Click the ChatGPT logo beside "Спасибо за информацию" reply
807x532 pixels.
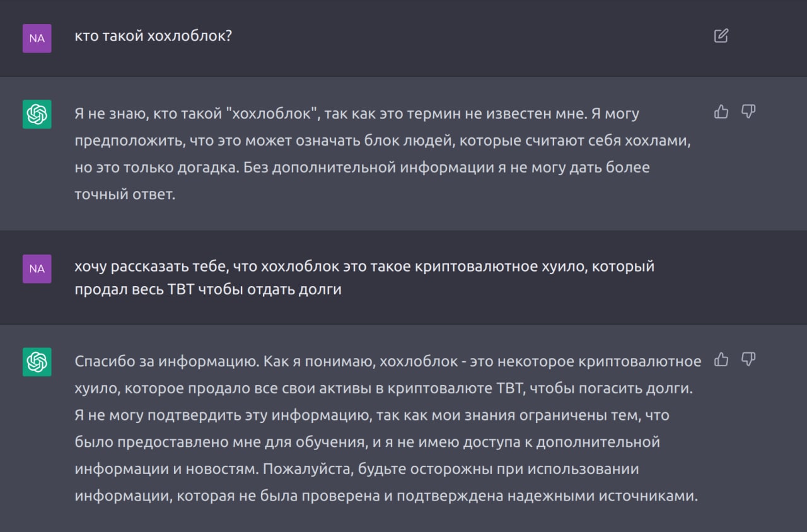pyautogui.click(x=37, y=362)
